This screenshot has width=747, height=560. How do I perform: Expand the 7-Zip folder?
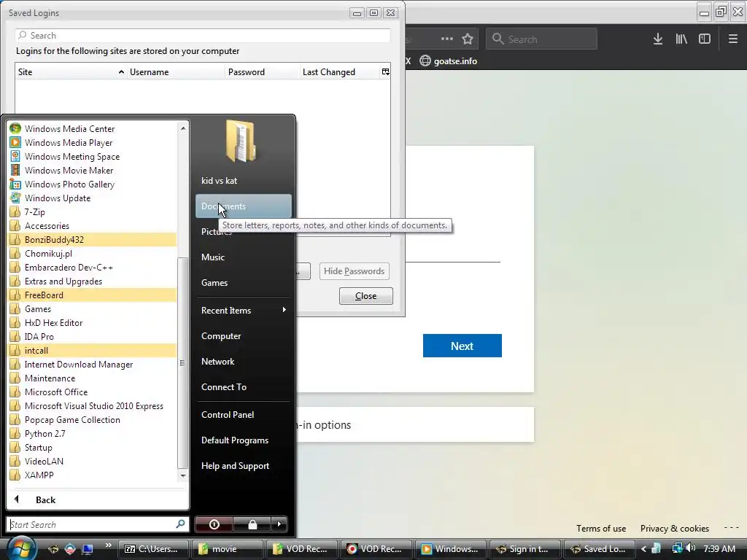93,212
